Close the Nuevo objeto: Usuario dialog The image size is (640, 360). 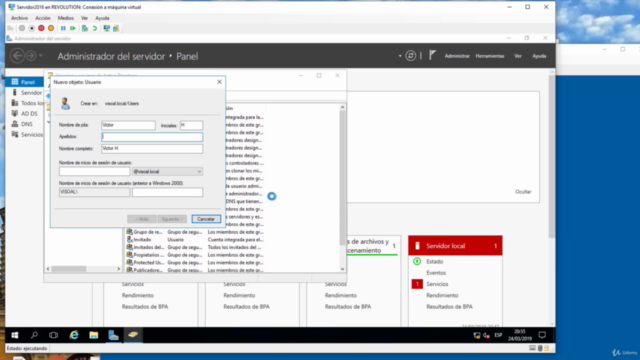point(219,82)
